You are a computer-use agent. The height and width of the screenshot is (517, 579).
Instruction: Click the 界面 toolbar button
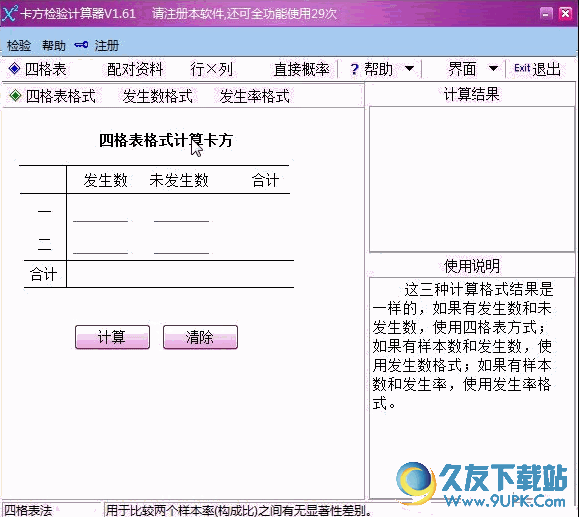click(x=462, y=69)
